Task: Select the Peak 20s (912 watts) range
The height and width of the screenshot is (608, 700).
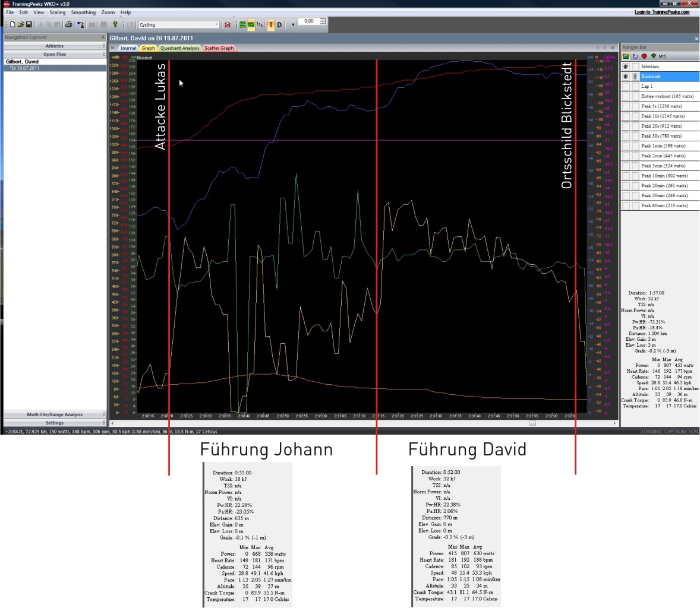Action: 661,126
